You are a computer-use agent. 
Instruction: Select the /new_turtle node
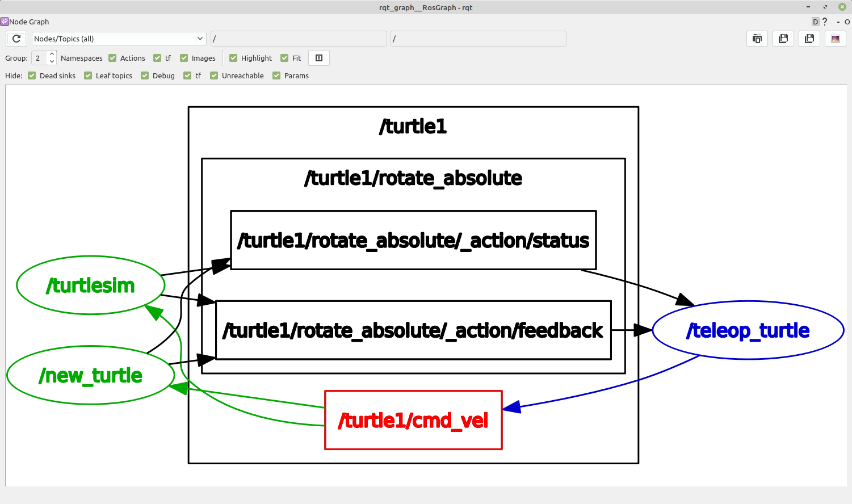[91, 375]
